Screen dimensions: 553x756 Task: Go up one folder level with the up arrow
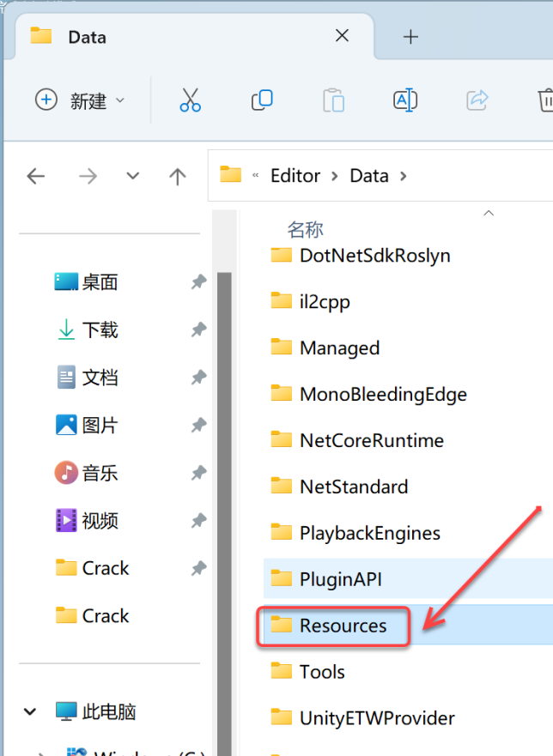click(177, 176)
